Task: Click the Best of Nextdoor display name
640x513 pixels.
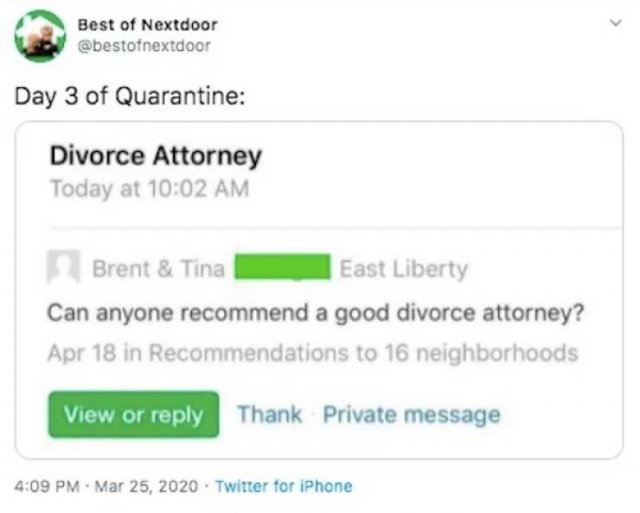Action: tap(148, 25)
